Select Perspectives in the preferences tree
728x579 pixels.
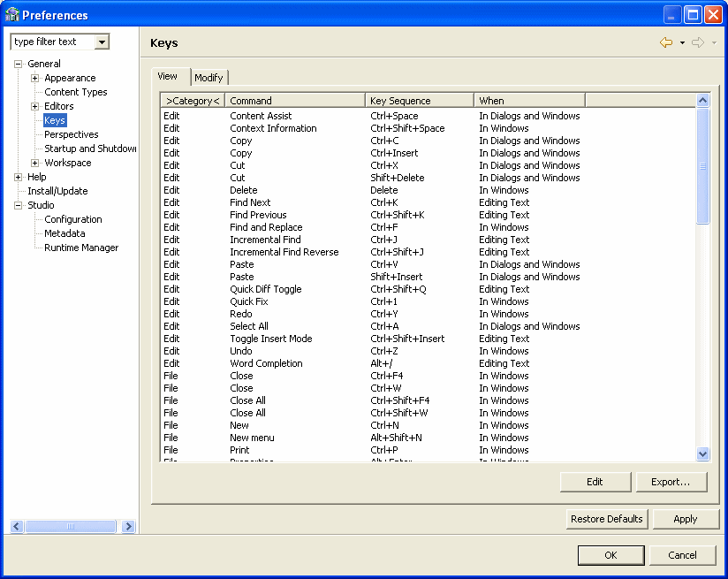[x=72, y=133]
